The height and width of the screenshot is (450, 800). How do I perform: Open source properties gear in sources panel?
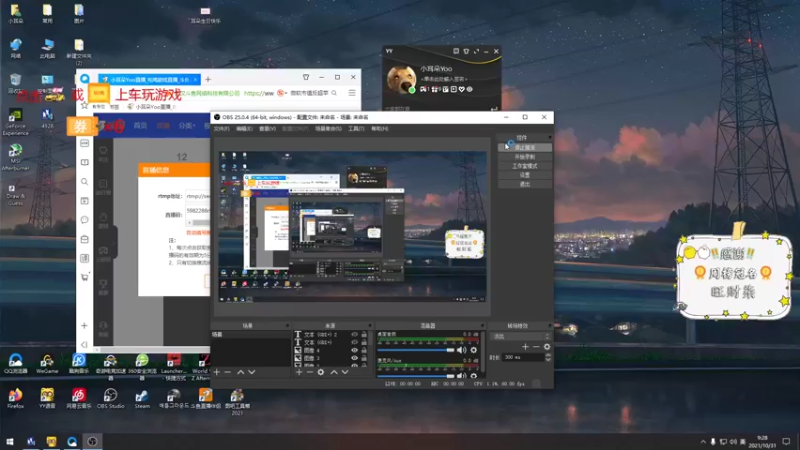321,372
